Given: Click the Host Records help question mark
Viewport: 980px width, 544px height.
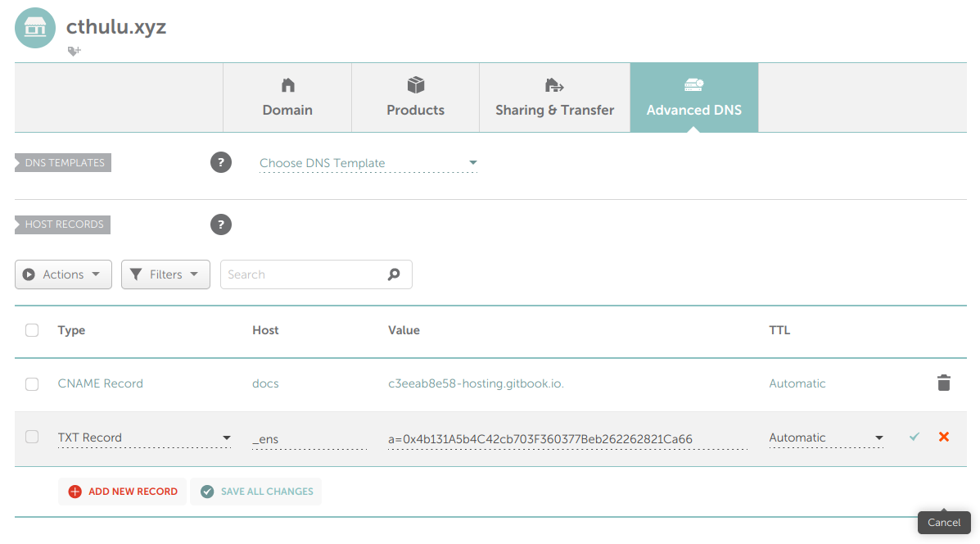Looking at the screenshot, I should [221, 224].
